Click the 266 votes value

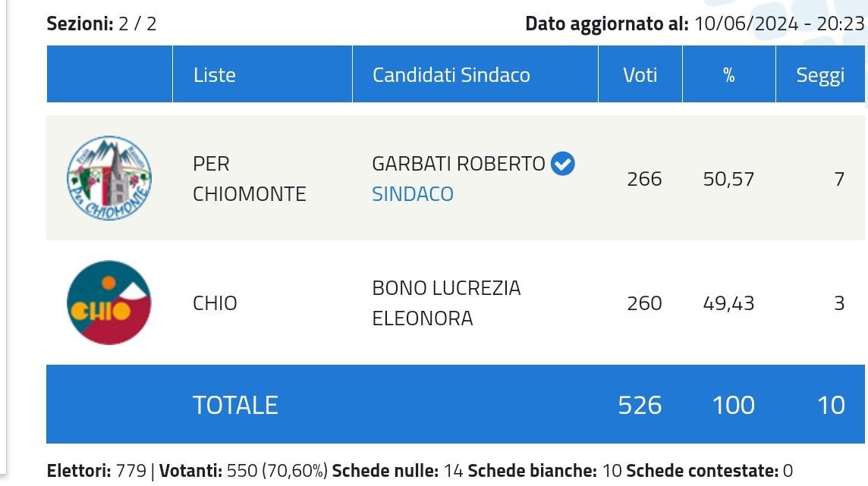point(644,179)
